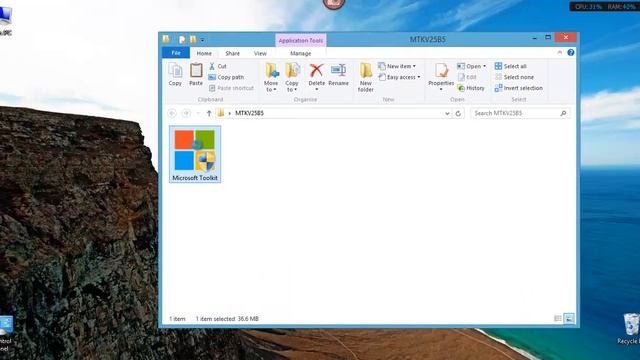Rename the selected file
Viewport: 640px width, 360px height.
click(338, 75)
